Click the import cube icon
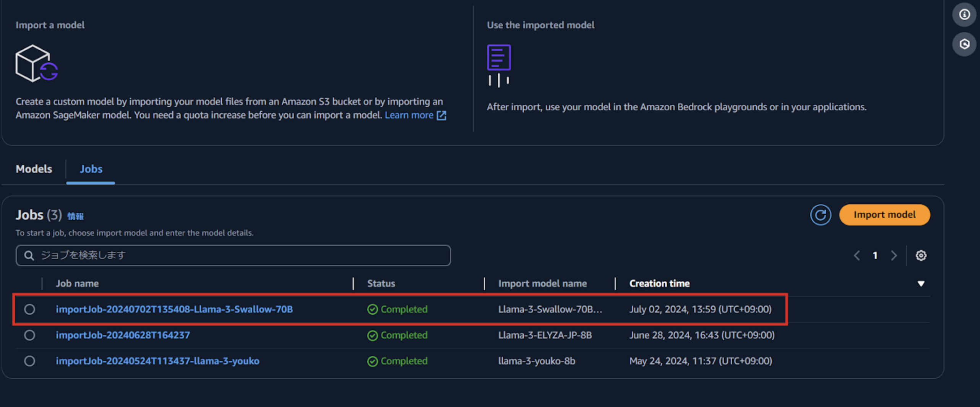The width and height of the screenshot is (980, 407). (36, 63)
